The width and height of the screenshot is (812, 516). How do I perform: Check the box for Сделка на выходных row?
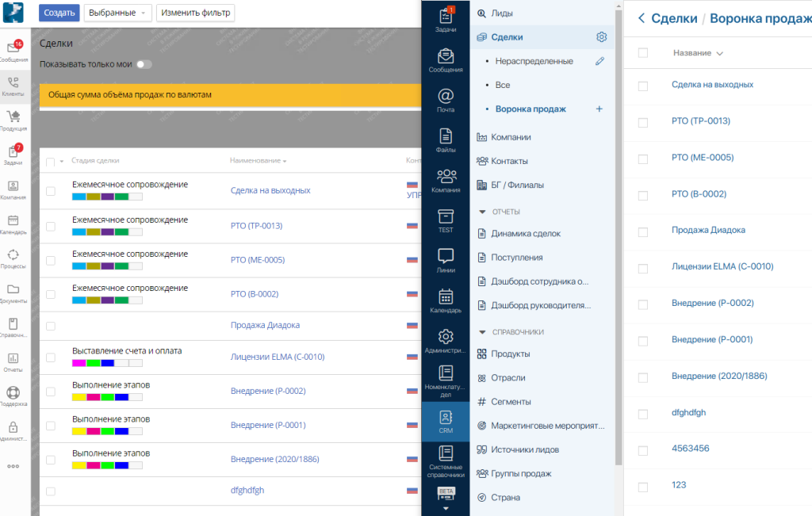pyautogui.click(x=51, y=191)
